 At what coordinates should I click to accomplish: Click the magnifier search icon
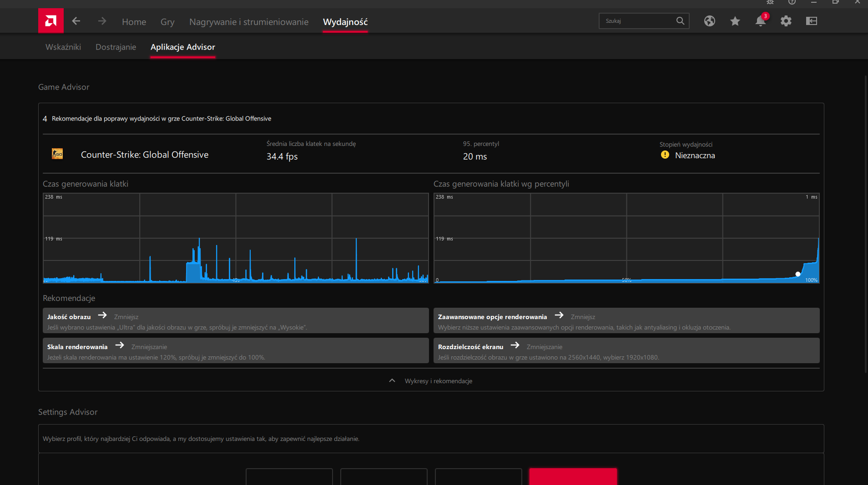click(x=680, y=21)
